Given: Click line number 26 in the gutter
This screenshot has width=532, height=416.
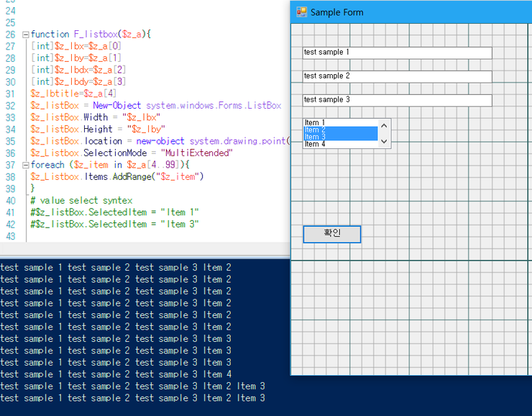Looking at the screenshot, I should (10, 35).
